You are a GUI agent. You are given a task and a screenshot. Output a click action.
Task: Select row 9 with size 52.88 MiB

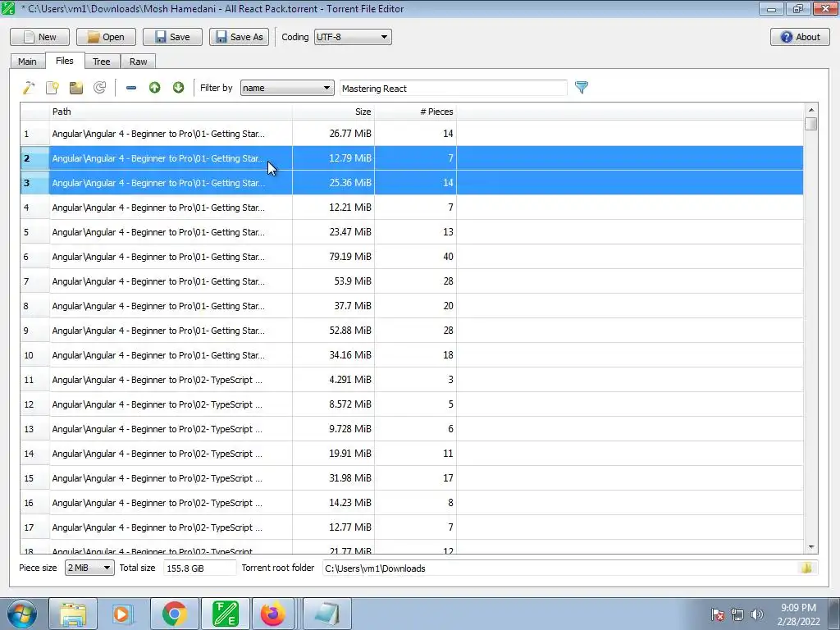coord(412,331)
